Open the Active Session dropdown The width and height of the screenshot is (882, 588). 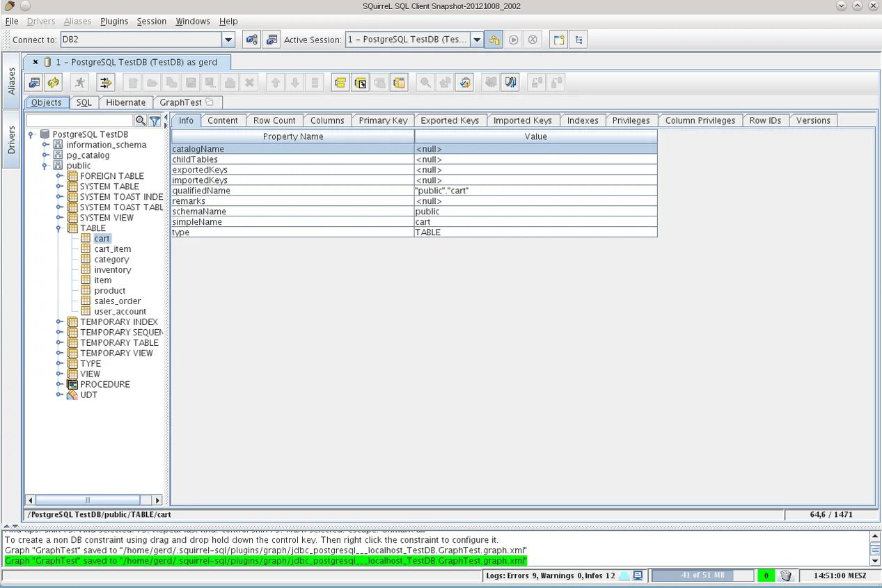(477, 40)
